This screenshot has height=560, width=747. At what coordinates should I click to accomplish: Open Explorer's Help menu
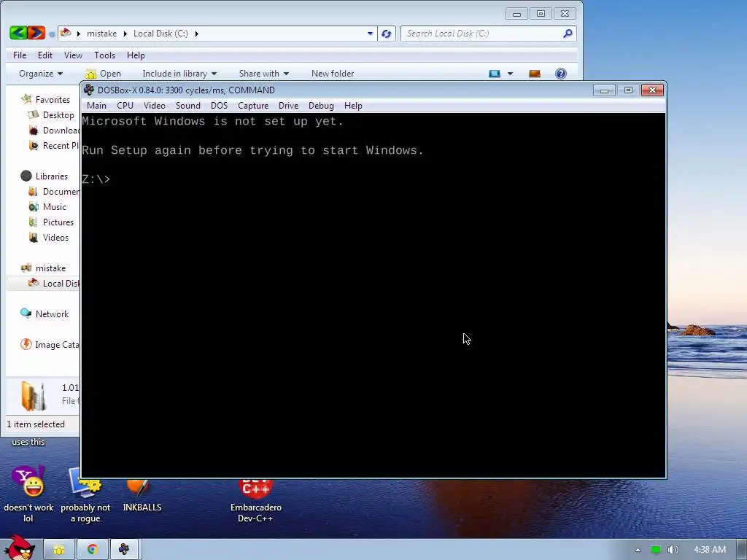tap(135, 55)
